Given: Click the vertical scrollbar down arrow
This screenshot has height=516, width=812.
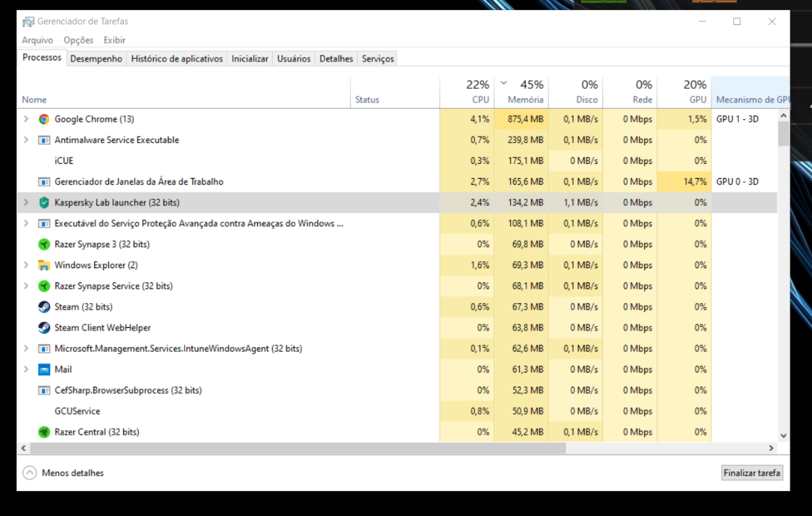Looking at the screenshot, I should click(784, 435).
